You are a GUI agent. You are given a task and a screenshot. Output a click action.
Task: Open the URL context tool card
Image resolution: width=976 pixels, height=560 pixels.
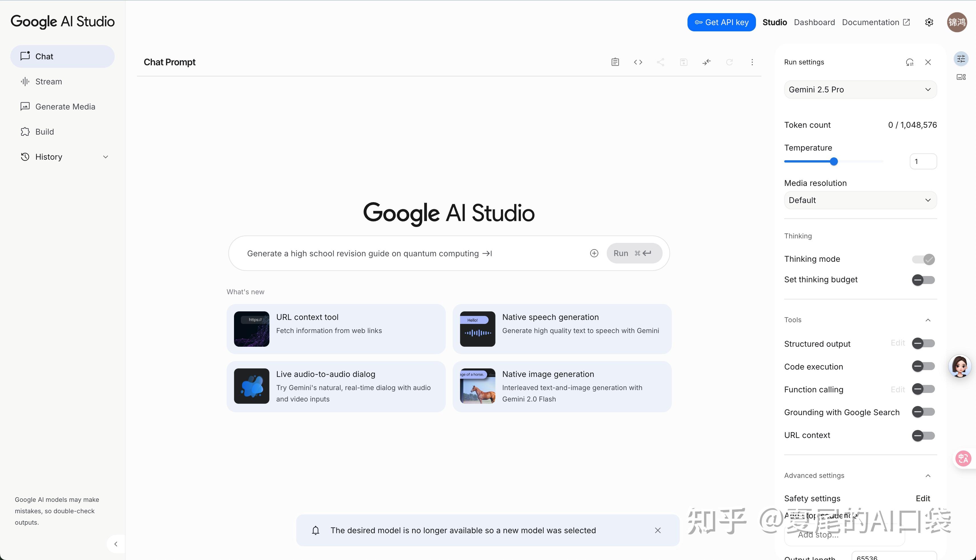coord(336,329)
